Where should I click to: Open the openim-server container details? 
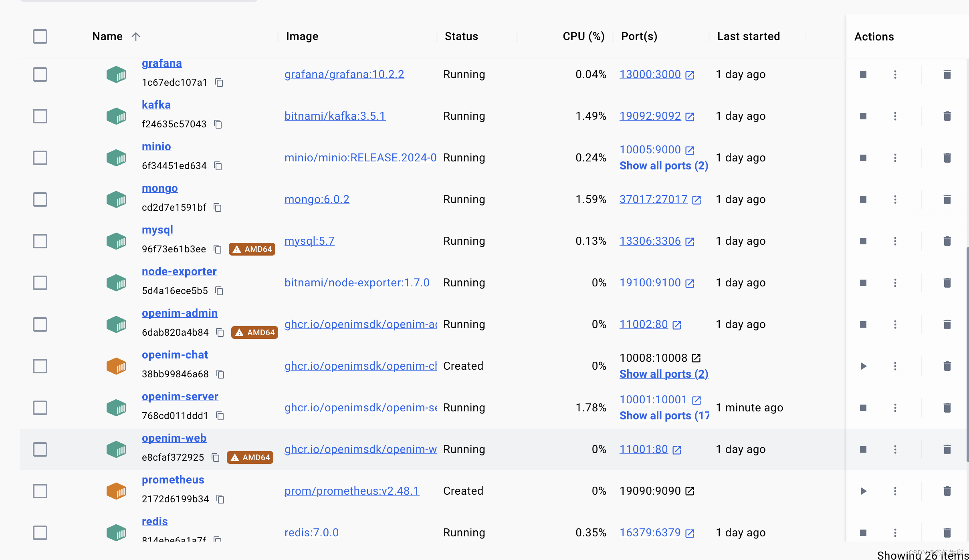point(180,397)
